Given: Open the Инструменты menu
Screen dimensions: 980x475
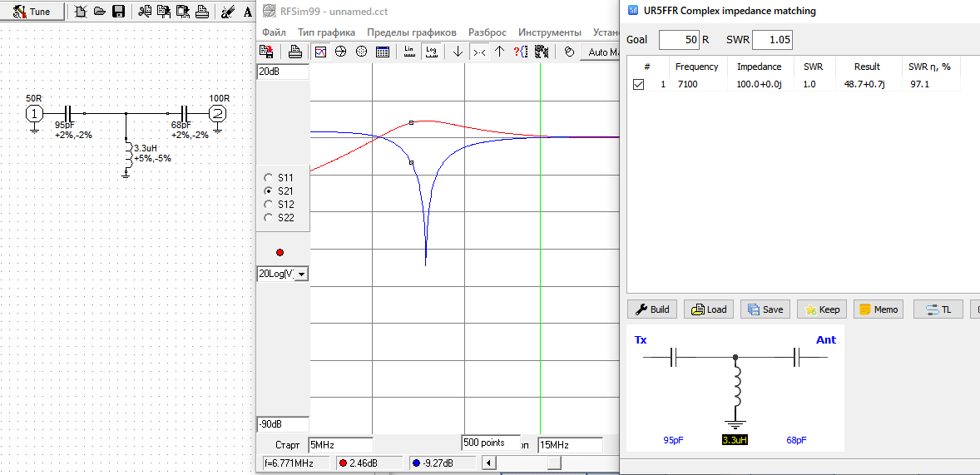Looking at the screenshot, I should [549, 32].
